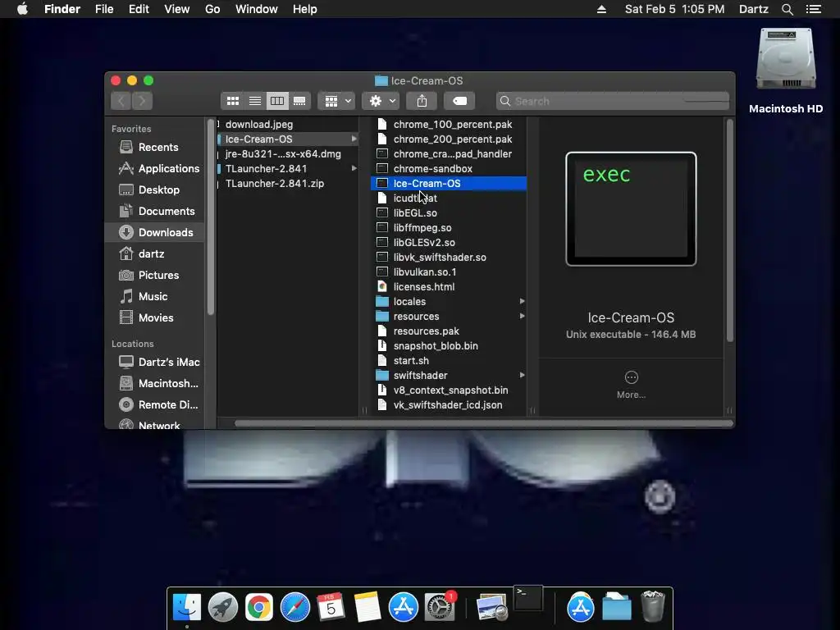Click the Share toolbar button
This screenshot has width=840, height=630.
tap(422, 101)
